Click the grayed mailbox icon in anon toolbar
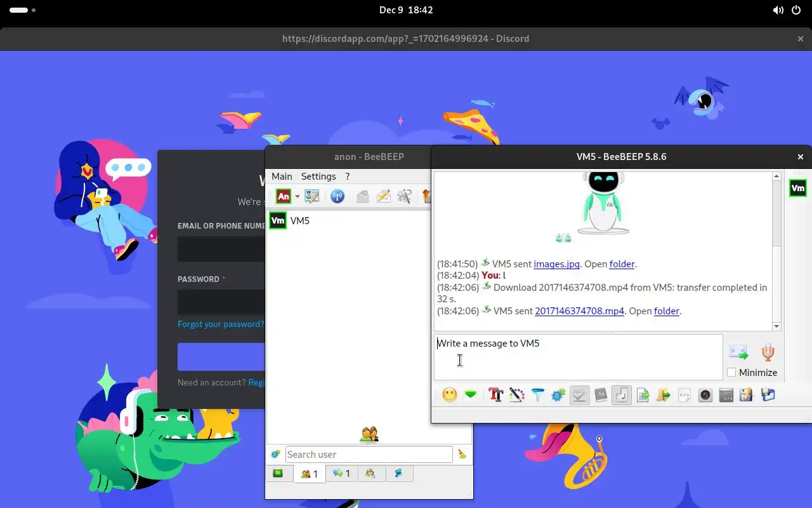Viewport: 812px width, 508px height. pyautogui.click(x=363, y=196)
